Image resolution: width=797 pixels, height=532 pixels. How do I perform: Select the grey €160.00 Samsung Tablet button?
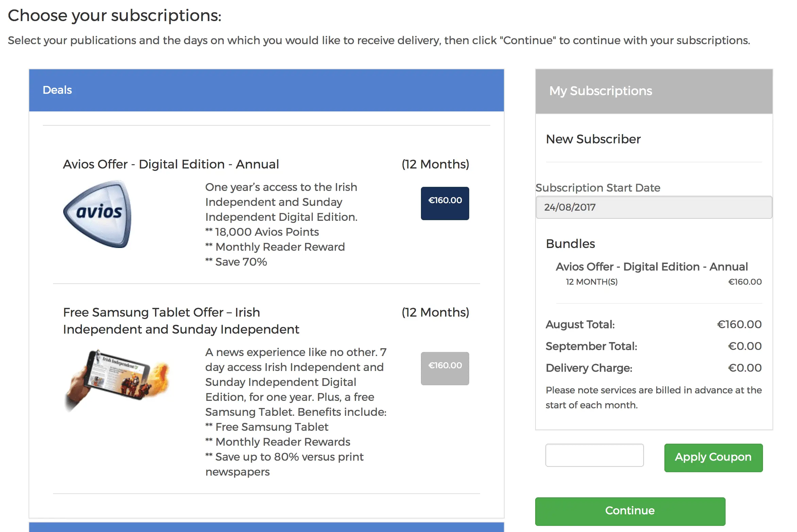click(444, 368)
